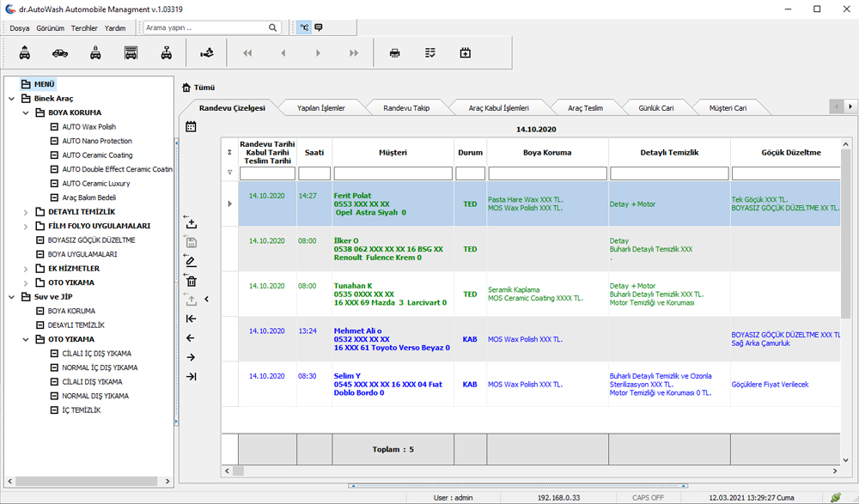The height and width of the screenshot is (504, 859).
Task: Jump to the last record arrow
Action: [x=191, y=376]
